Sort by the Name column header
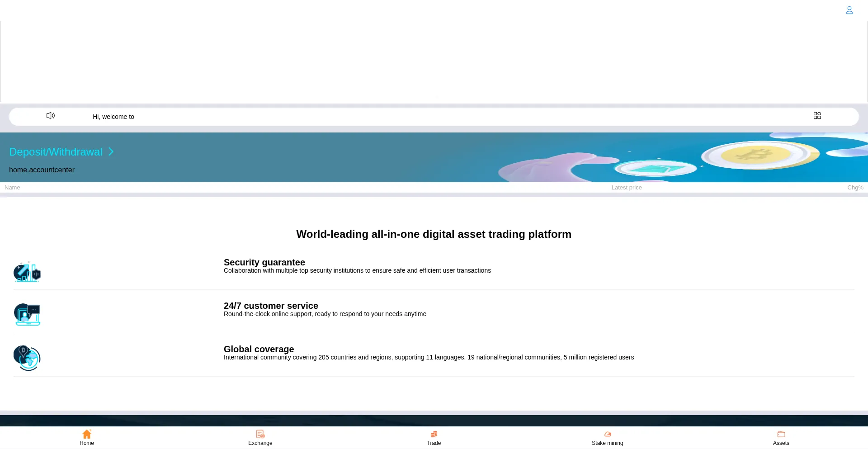The width and height of the screenshot is (868, 449). 12,188
